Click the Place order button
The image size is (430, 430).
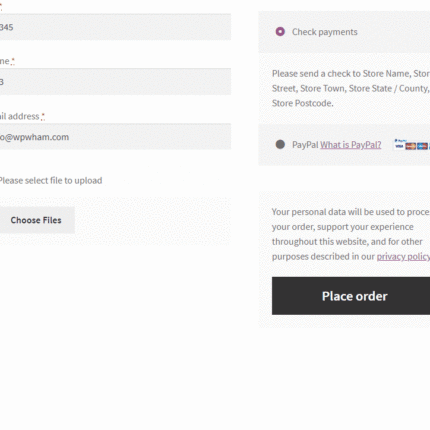click(351, 296)
